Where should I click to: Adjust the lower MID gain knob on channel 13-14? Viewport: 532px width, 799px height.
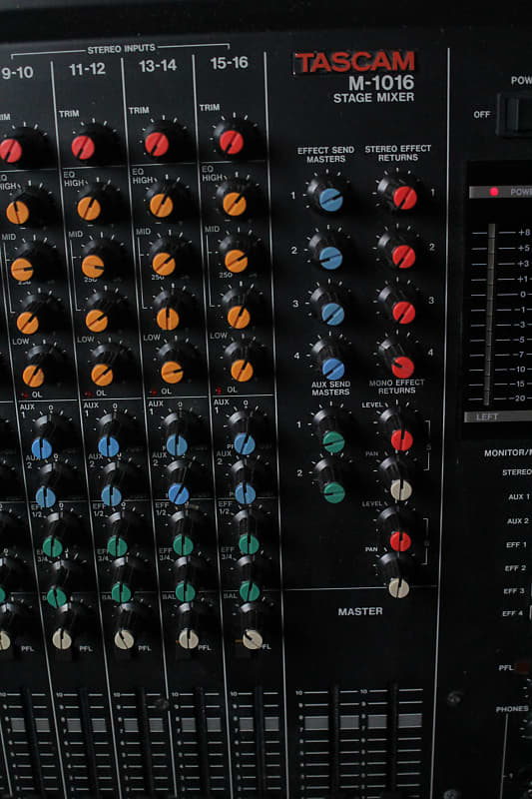tap(168, 319)
